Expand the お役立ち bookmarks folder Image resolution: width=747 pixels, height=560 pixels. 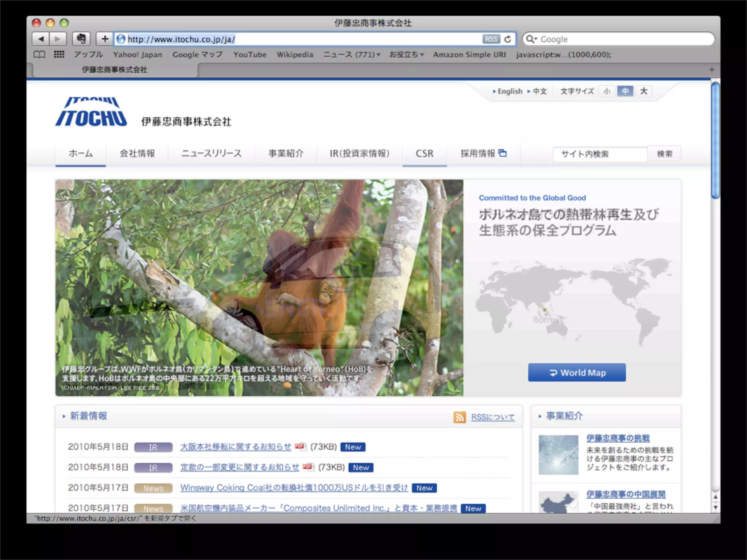point(406,55)
